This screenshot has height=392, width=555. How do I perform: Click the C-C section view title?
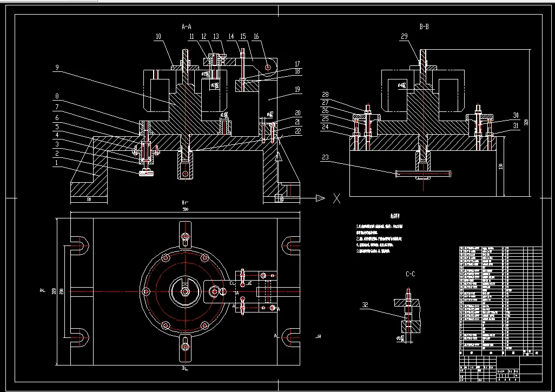[x=410, y=274]
